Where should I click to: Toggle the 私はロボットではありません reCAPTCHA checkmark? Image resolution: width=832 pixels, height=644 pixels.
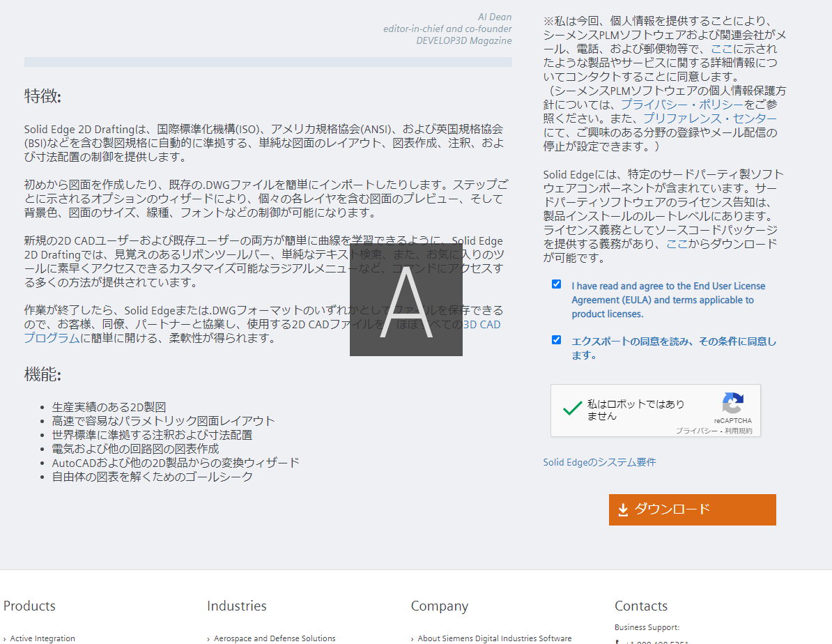(573, 409)
